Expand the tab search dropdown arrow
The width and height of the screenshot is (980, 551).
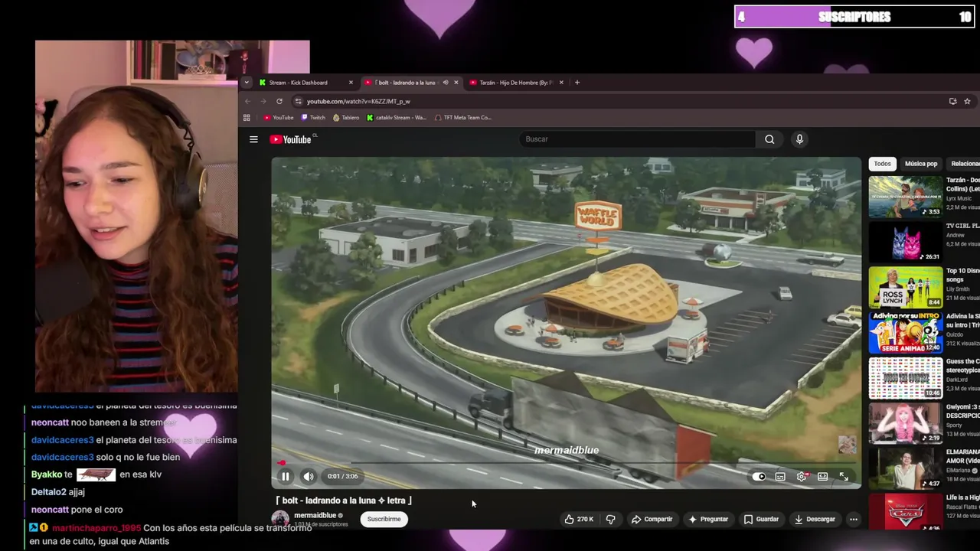pos(247,83)
